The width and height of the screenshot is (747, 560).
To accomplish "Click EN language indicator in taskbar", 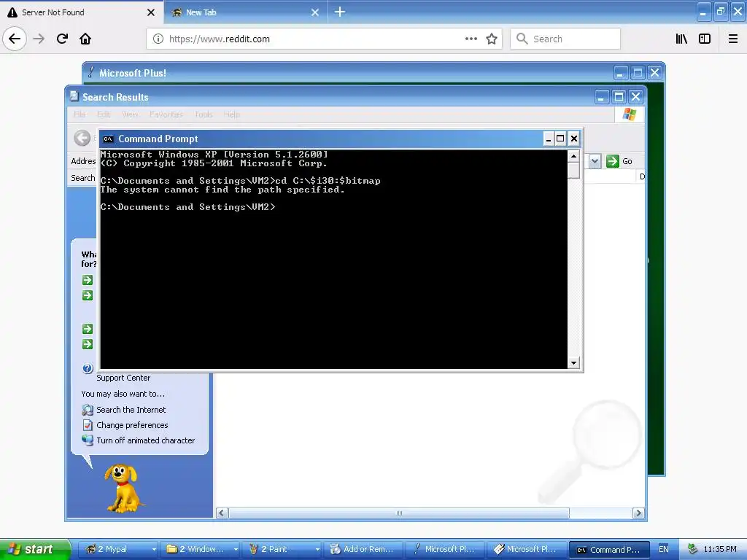I will 664,549.
